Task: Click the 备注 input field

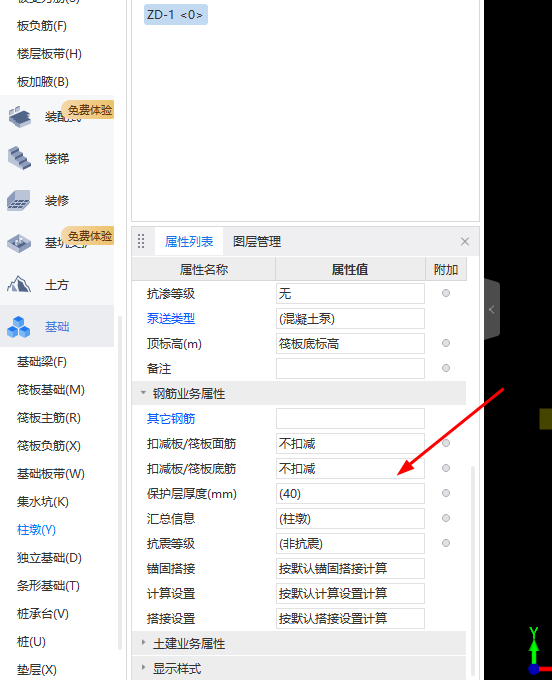Action: [x=350, y=369]
